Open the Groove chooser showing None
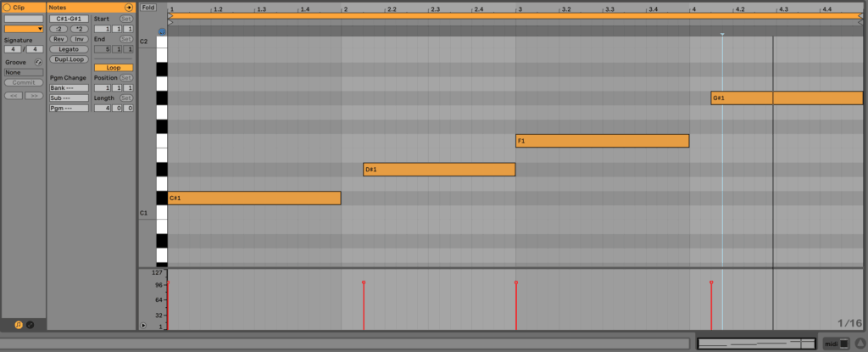Screen dimensions: 868x352 point(24,73)
